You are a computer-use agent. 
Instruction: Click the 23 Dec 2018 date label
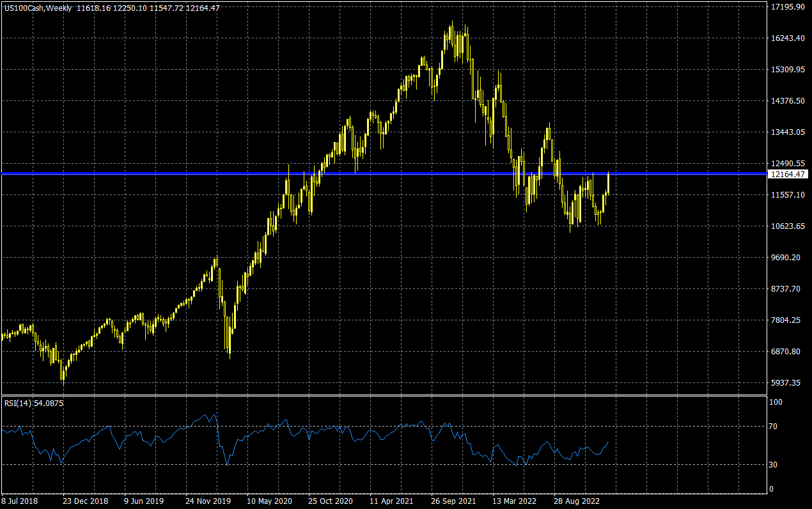[x=87, y=501]
